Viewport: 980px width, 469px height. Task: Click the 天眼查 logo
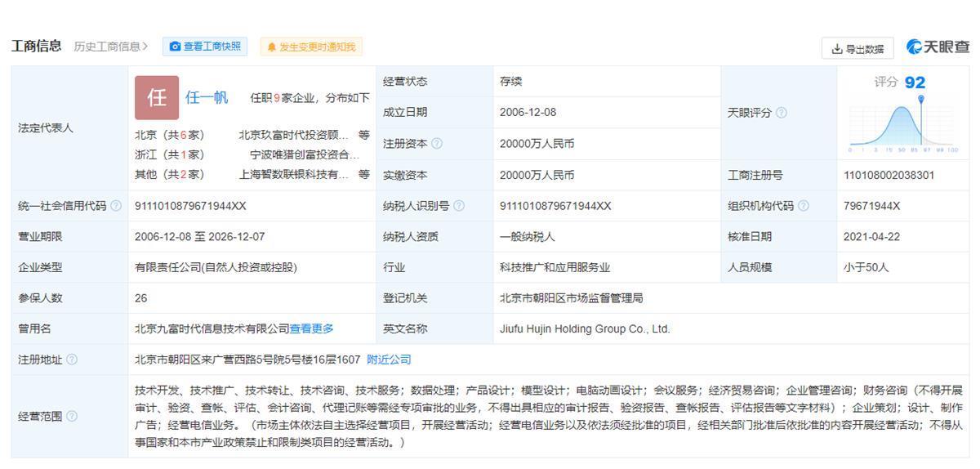tap(938, 47)
